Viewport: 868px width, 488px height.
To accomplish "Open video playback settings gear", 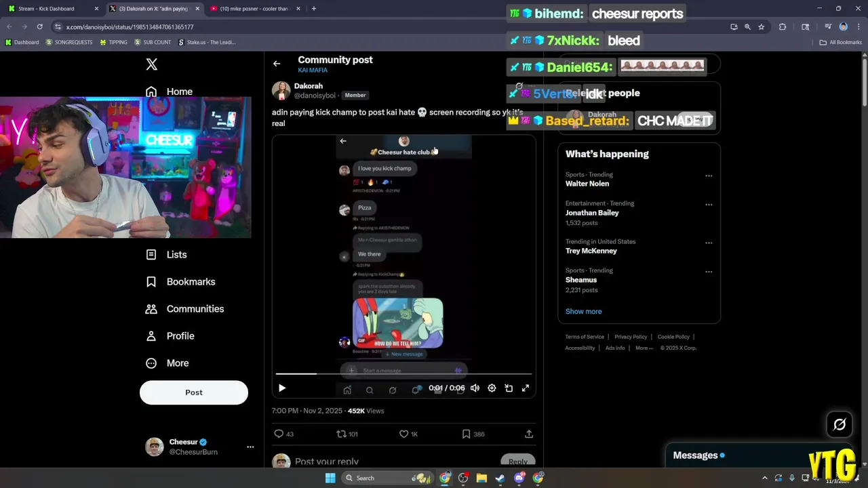I will tap(492, 388).
